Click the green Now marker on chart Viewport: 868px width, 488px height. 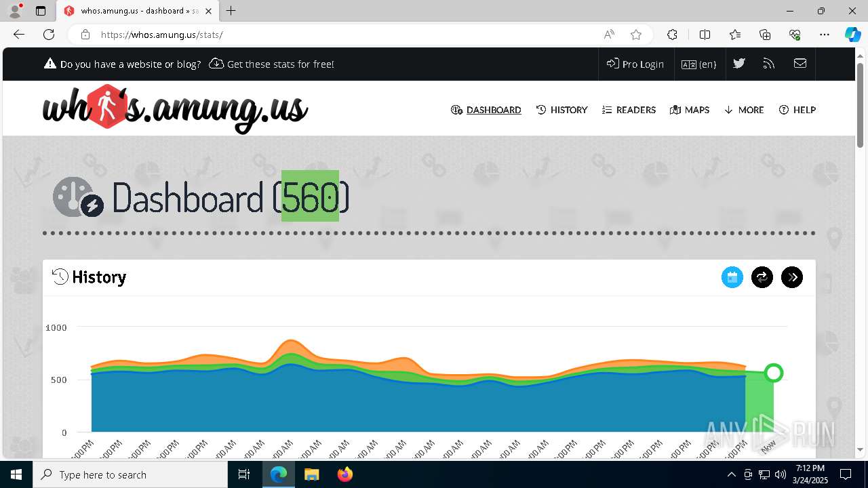[774, 373]
